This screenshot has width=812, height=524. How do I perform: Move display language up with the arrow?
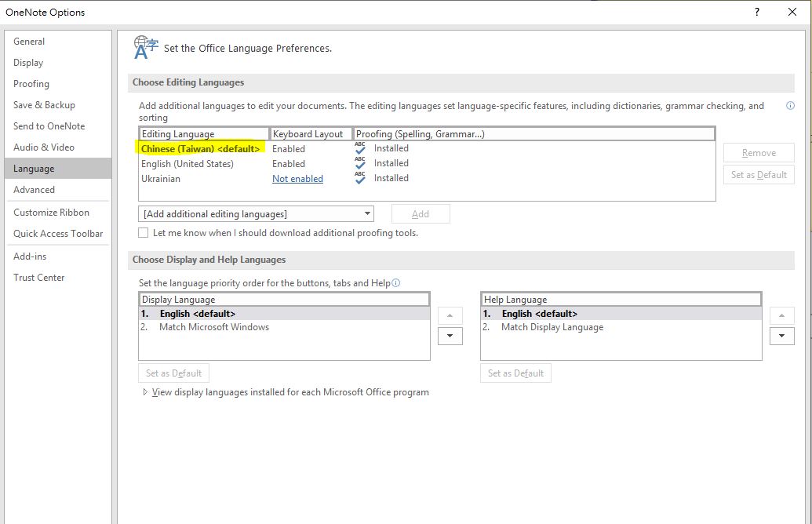[450, 315]
